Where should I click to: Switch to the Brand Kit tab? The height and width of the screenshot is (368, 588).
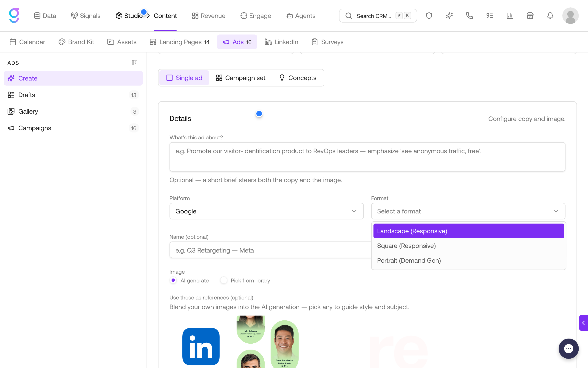[x=76, y=42]
